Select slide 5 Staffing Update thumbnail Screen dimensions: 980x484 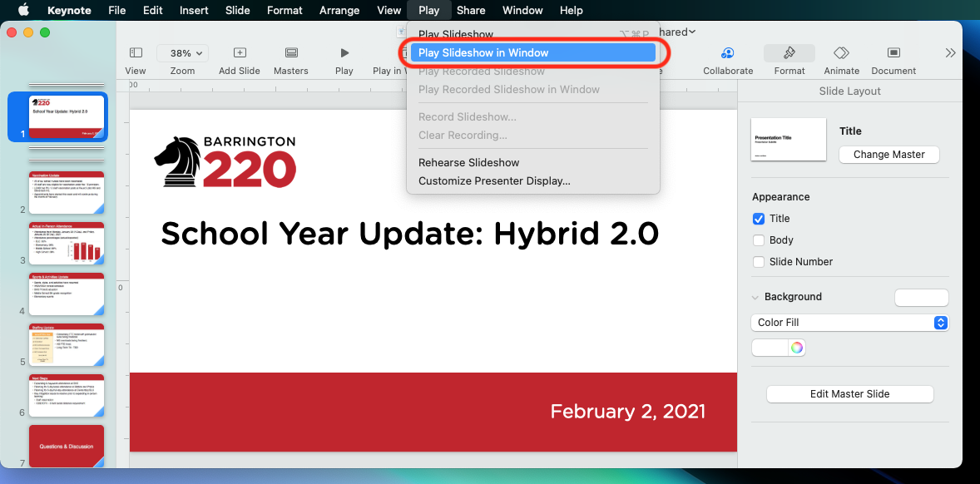point(67,345)
